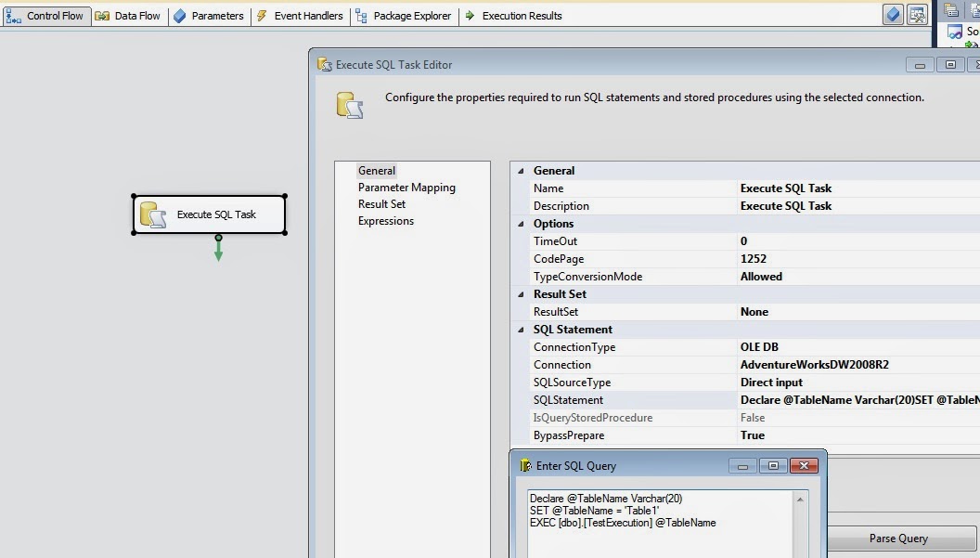The width and height of the screenshot is (980, 558).
Task: Open the Parameters tab
Action: click(209, 16)
